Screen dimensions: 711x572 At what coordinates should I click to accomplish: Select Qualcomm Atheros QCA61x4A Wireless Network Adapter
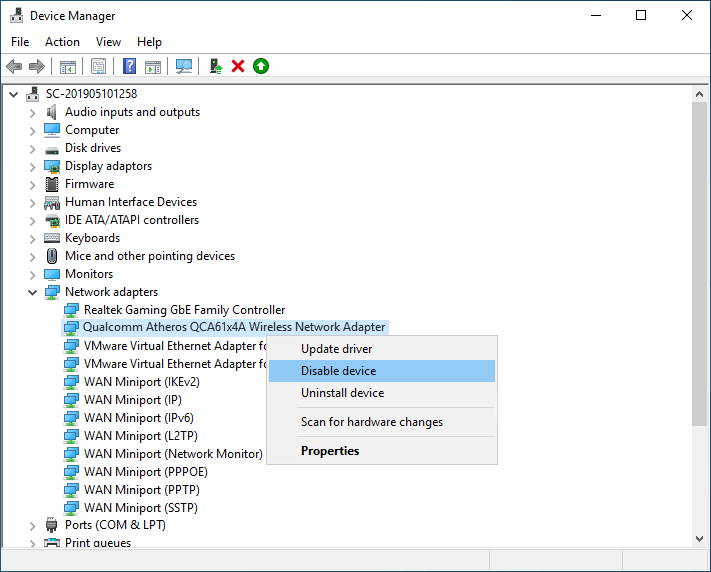[234, 327]
